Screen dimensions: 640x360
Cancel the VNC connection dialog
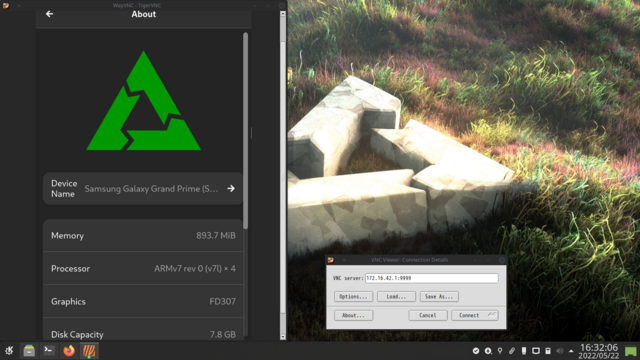[428, 316]
